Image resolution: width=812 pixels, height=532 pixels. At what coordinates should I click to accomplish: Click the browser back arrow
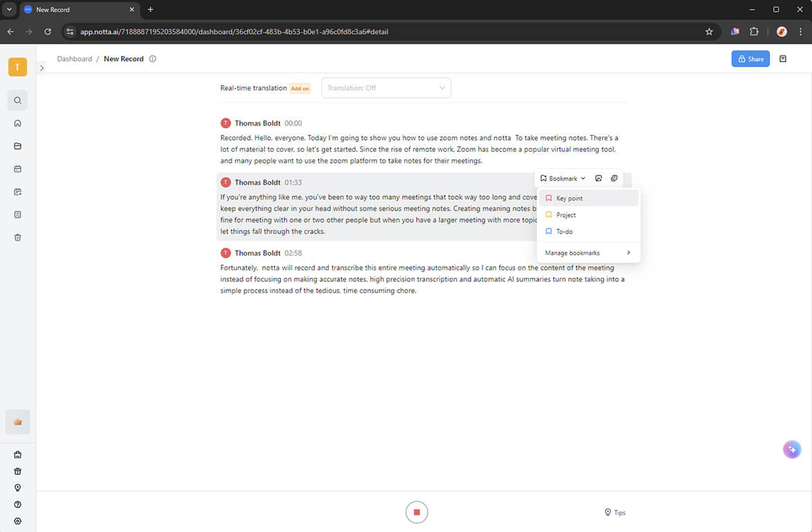pyautogui.click(x=10, y=32)
